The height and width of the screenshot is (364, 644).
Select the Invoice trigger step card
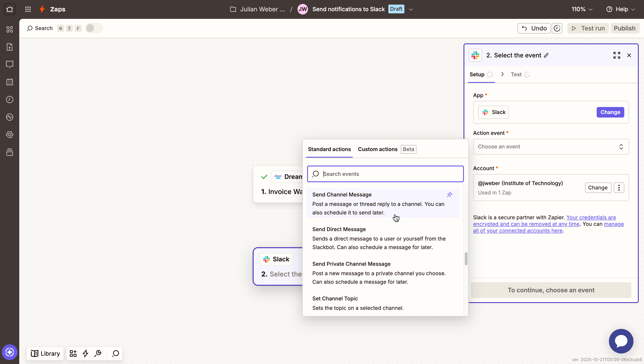tap(278, 184)
